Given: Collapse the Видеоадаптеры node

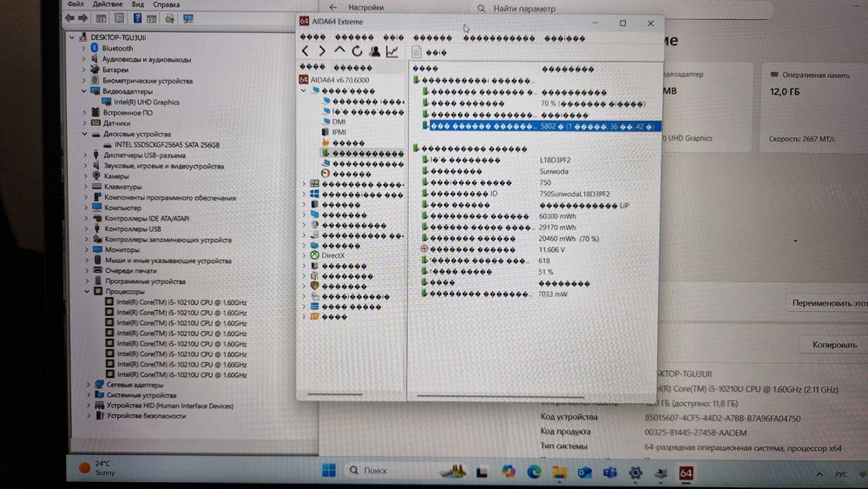Looking at the screenshot, I should click(84, 91).
